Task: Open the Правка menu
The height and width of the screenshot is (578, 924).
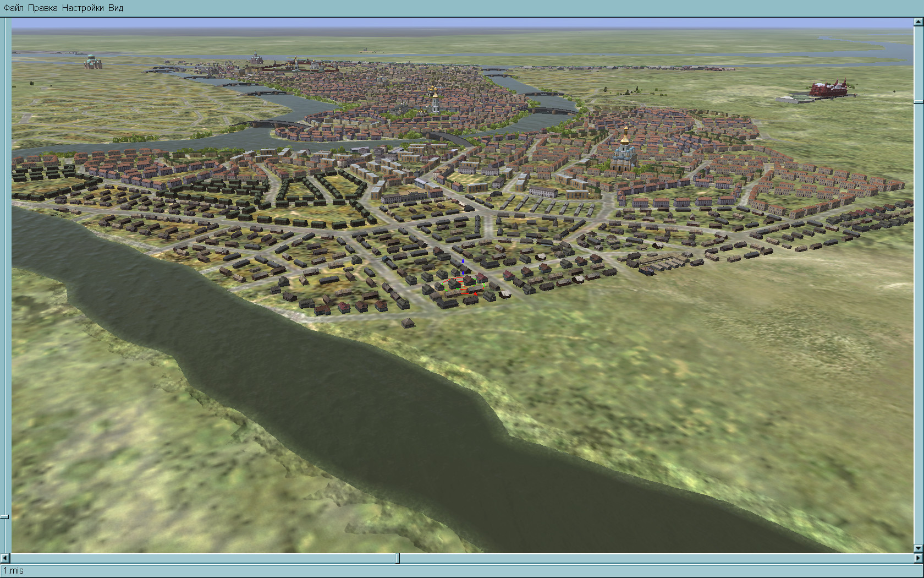Action: click(43, 8)
